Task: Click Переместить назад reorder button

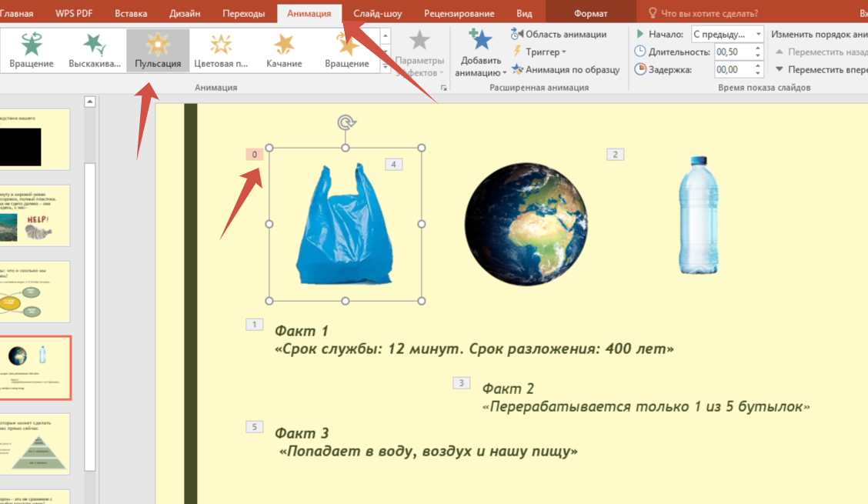Action: (x=820, y=52)
